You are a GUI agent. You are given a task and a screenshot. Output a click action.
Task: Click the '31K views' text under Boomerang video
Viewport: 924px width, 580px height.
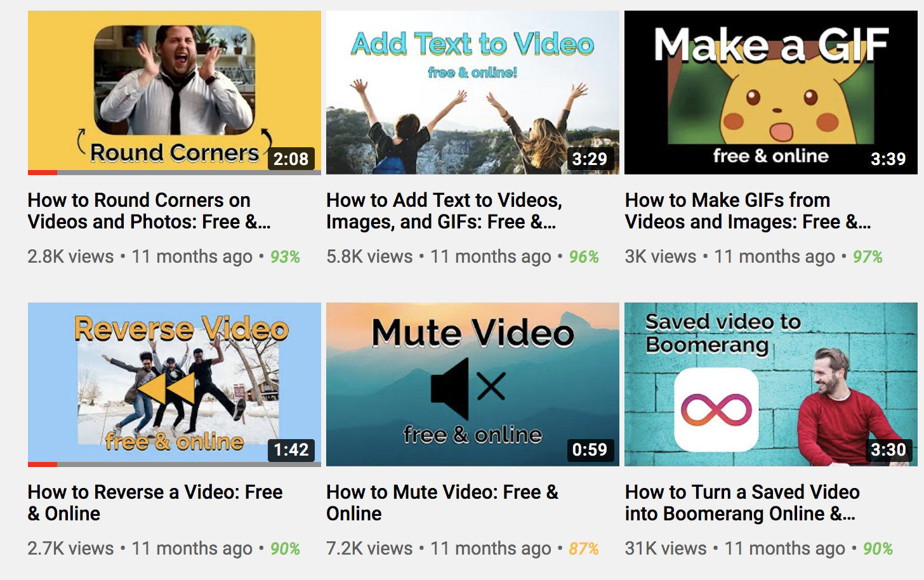pos(665,548)
